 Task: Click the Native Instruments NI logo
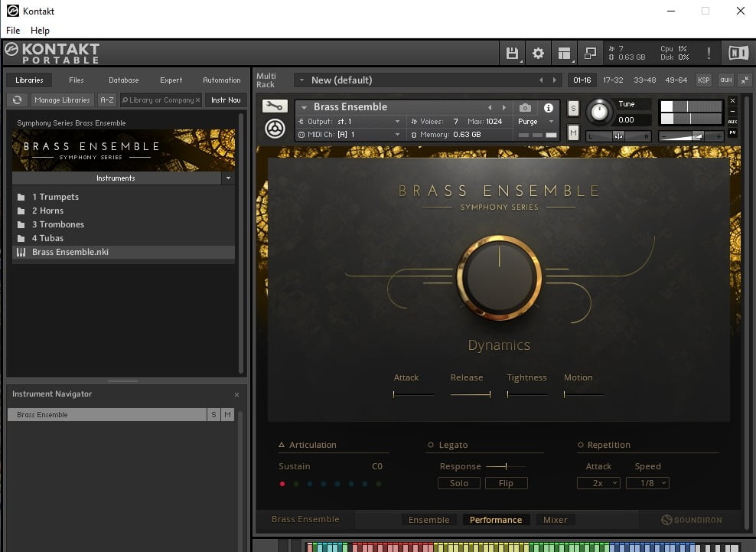point(738,53)
